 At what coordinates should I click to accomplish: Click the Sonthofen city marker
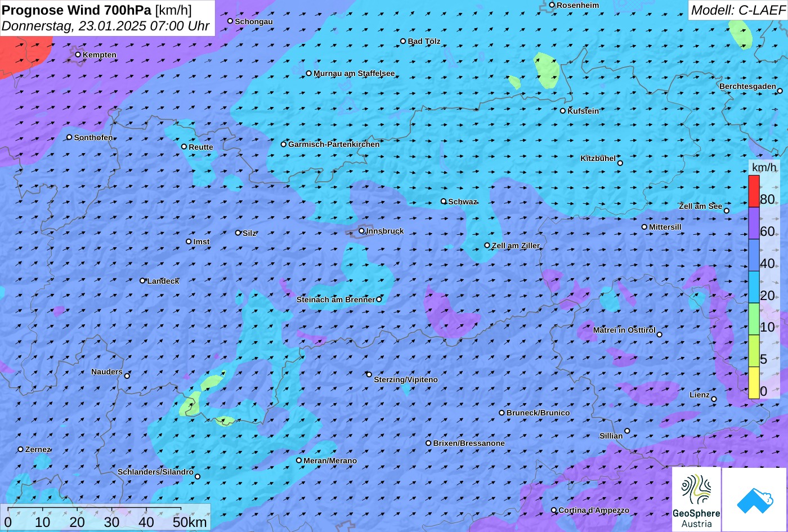point(70,137)
